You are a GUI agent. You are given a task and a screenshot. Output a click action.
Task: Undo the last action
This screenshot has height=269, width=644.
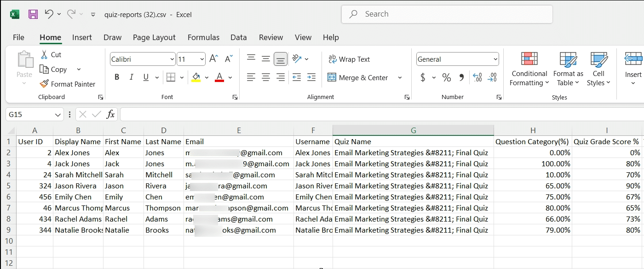(49, 14)
